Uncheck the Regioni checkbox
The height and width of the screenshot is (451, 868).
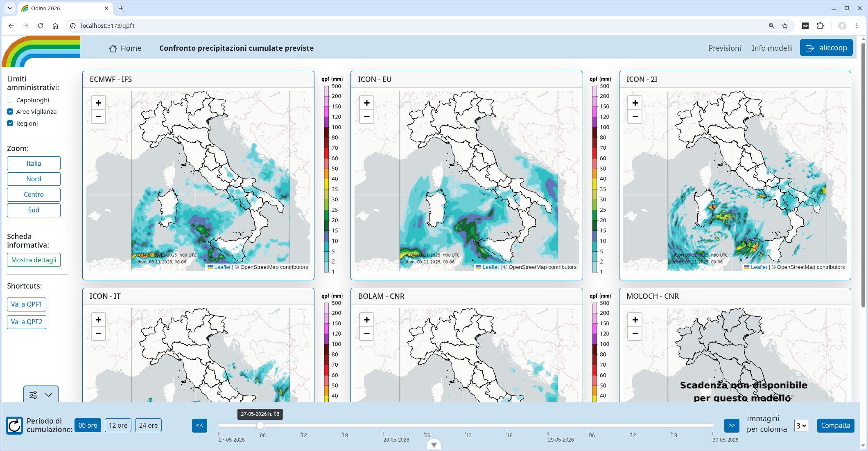click(10, 124)
